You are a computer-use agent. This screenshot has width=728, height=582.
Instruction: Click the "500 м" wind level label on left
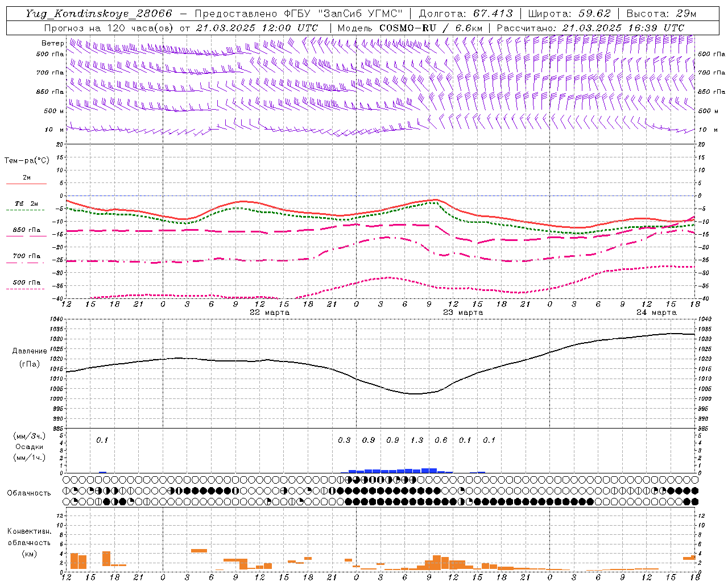pyautogui.click(x=54, y=111)
